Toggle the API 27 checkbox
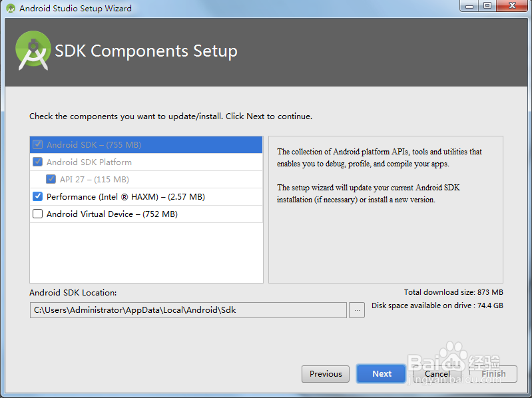The height and width of the screenshot is (398, 532). point(51,180)
